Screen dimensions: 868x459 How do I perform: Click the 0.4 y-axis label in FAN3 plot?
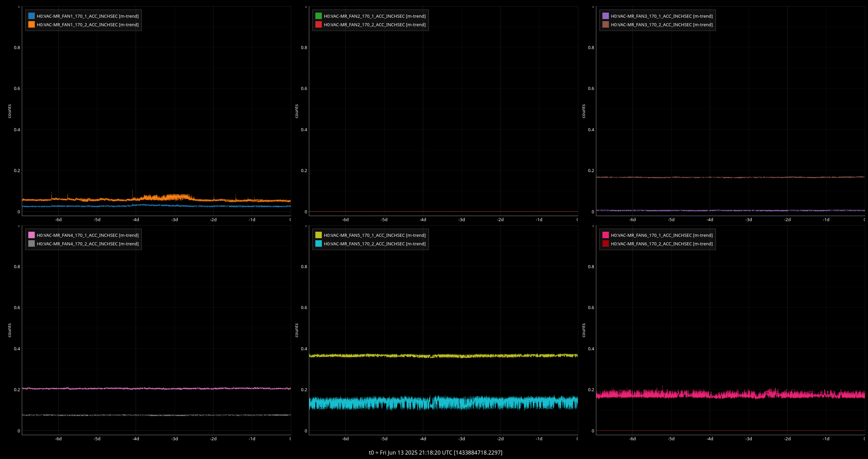point(591,130)
